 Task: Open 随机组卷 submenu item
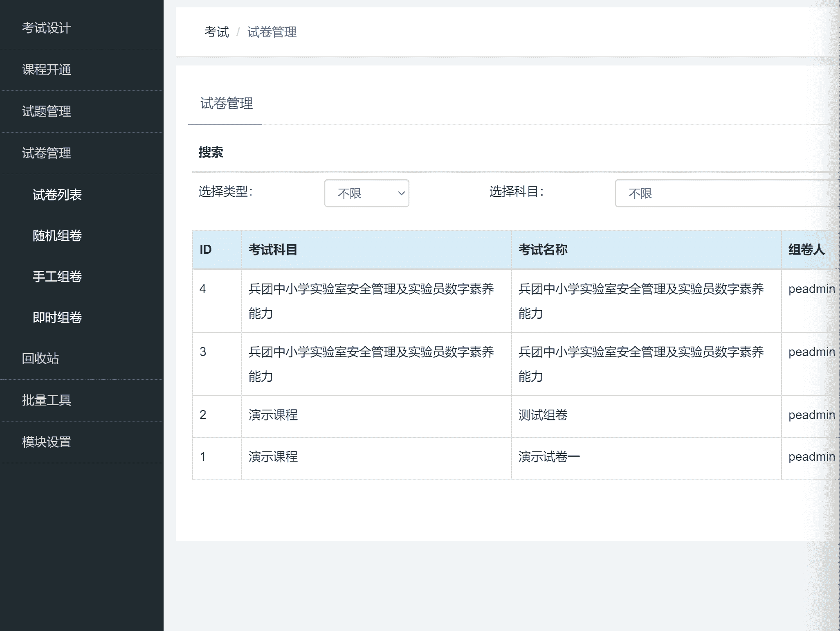tap(57, 236)
